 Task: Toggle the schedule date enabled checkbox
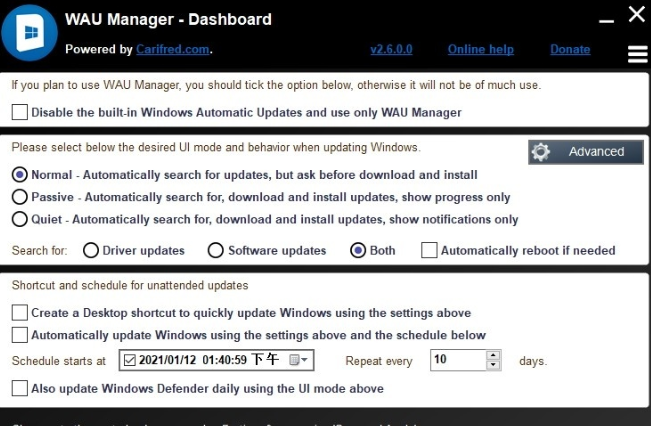click(x=130, y=360)
